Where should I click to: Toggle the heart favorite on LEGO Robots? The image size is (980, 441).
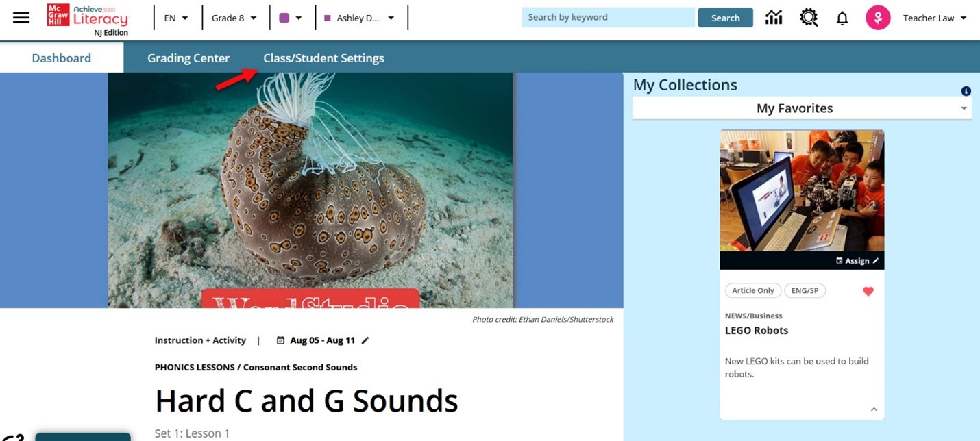pos(868,290)
